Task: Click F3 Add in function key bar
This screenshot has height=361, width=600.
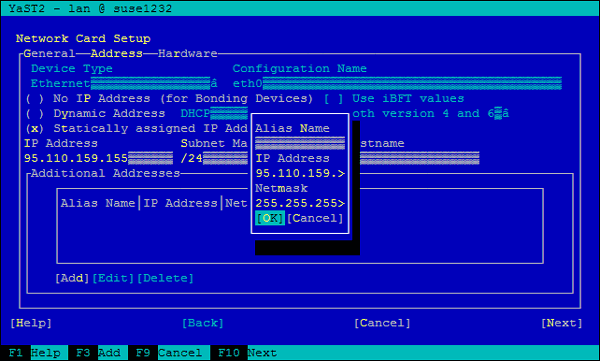Action: click(x=98, y=353)
